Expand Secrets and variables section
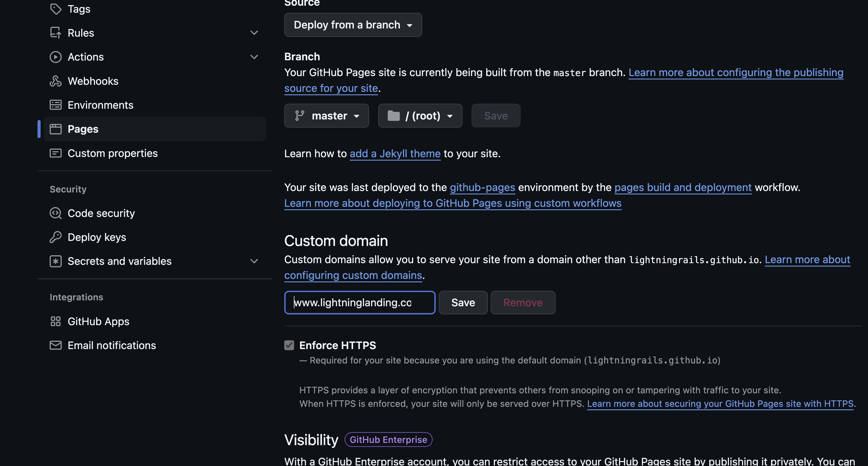This screenshot has width=868, height=466. click(254, 261)
